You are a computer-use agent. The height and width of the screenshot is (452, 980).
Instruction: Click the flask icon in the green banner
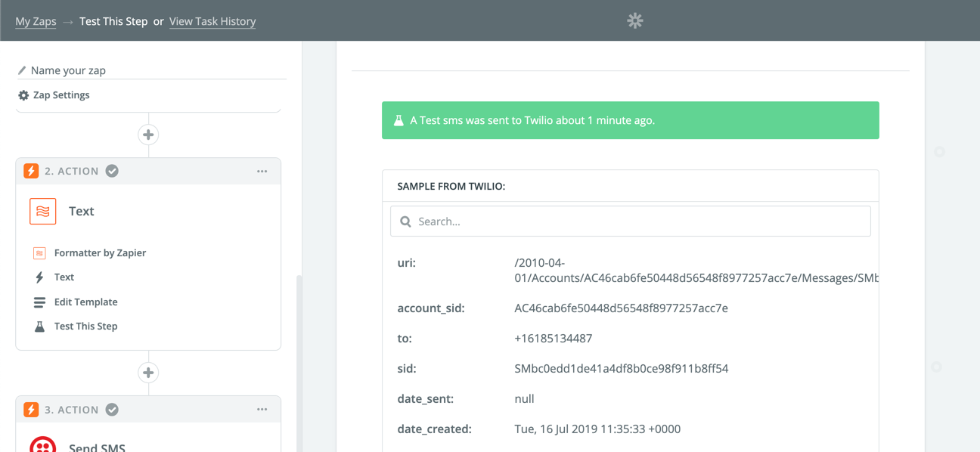pos(399,120)
